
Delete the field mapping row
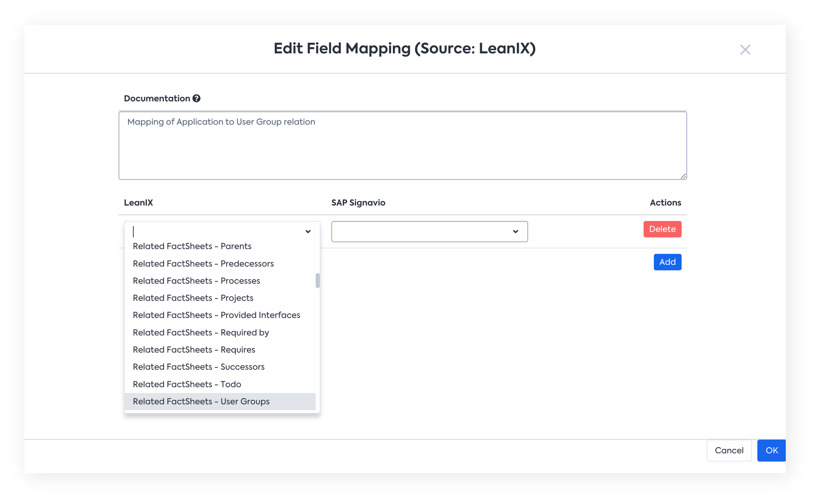[662, 229]
